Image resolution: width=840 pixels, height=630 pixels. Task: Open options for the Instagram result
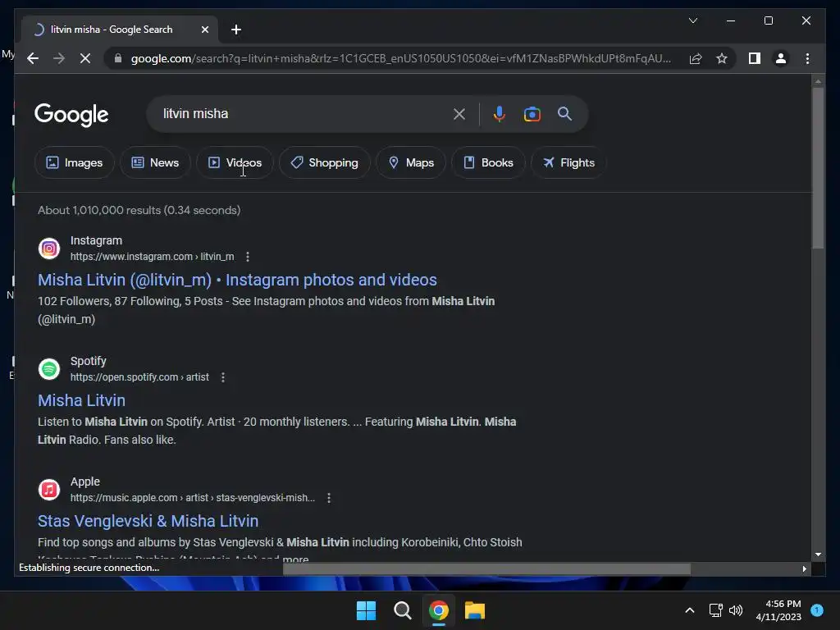[248, 257]
